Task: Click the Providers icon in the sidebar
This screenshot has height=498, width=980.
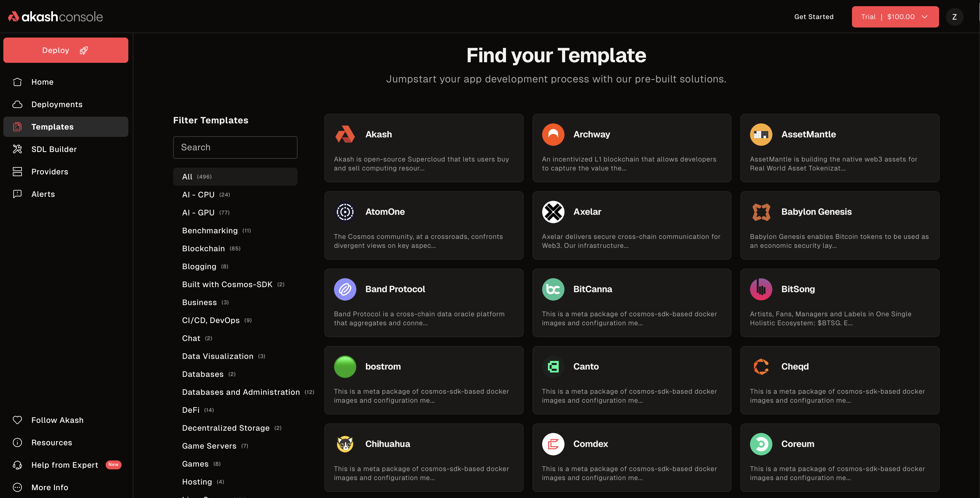Action: [17, 171]
